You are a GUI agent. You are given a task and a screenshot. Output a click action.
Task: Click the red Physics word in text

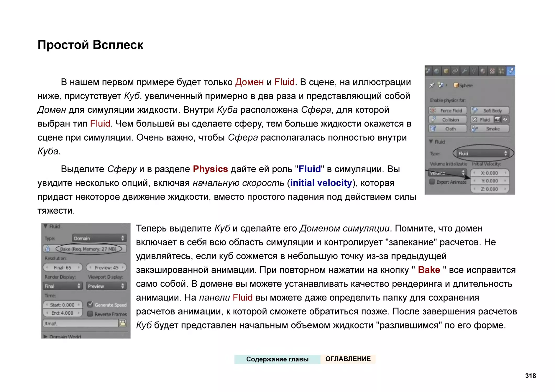(x=210, y=169)
